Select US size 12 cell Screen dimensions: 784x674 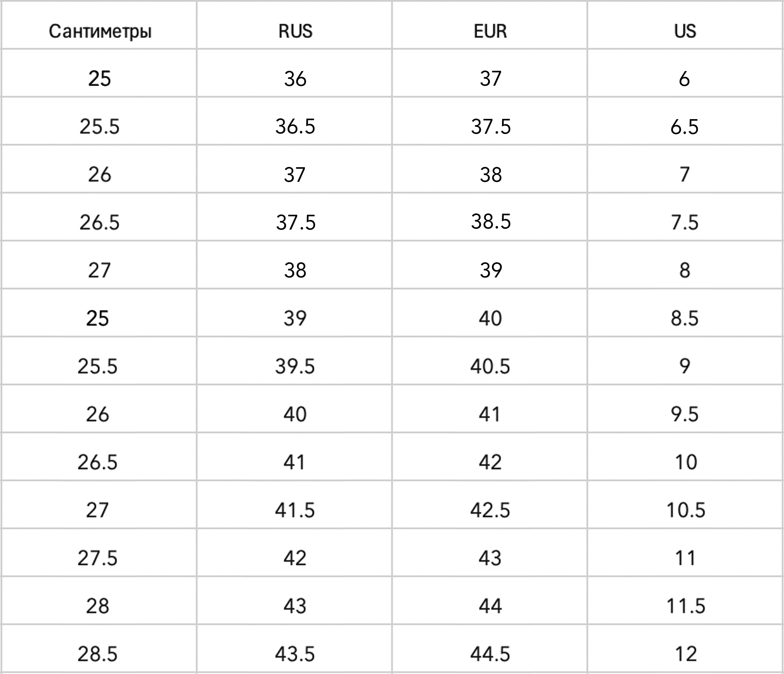click(x=686, y=654)
